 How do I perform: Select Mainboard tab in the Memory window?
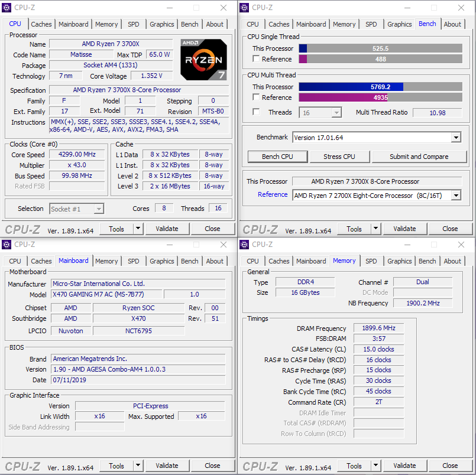click(311, 261)
